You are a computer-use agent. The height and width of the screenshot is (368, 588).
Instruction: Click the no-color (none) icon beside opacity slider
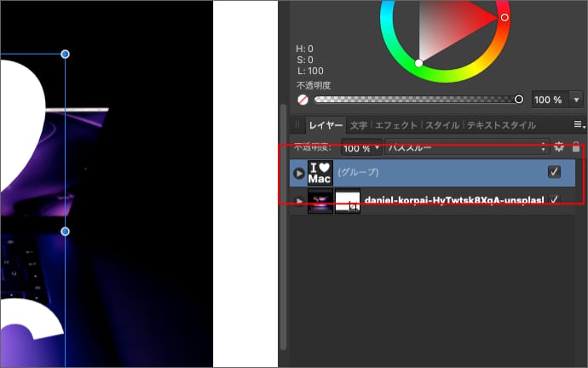[x=303, y=100]
